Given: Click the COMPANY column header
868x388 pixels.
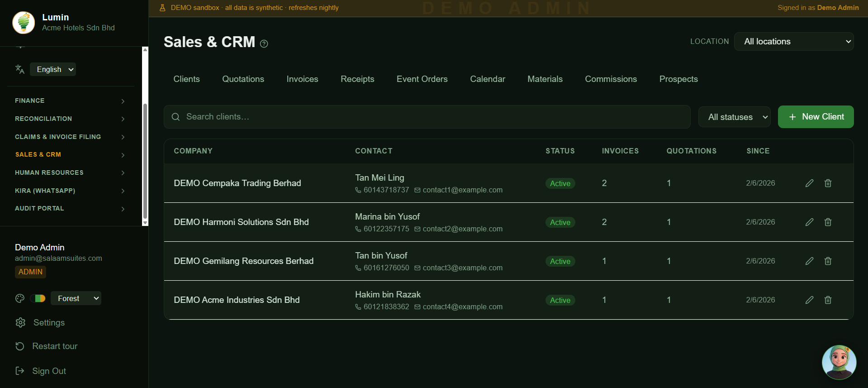Looking at the screenshot, I should point(193,151).
